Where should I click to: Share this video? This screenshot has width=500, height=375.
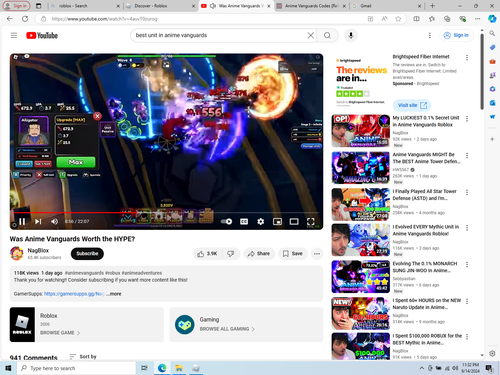[259, 254]
